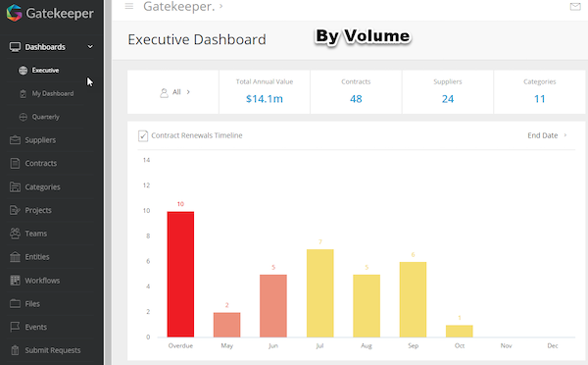Click the Executive globe icon
The image size is (588, 365).
24,71
